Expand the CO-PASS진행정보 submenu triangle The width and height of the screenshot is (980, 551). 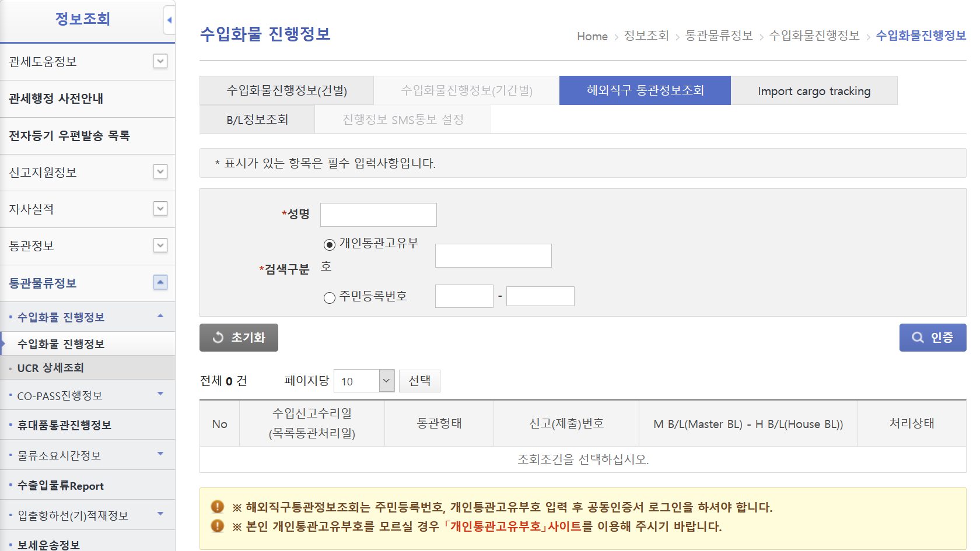point(160,394)
